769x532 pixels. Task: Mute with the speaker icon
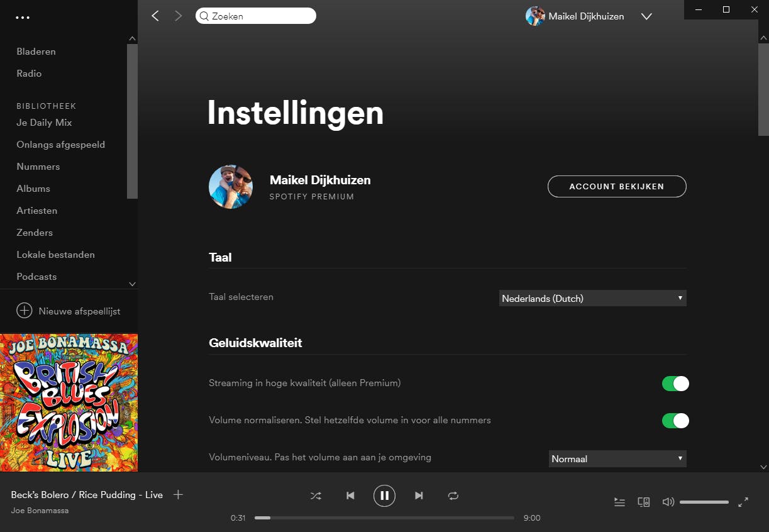[668, 502]
